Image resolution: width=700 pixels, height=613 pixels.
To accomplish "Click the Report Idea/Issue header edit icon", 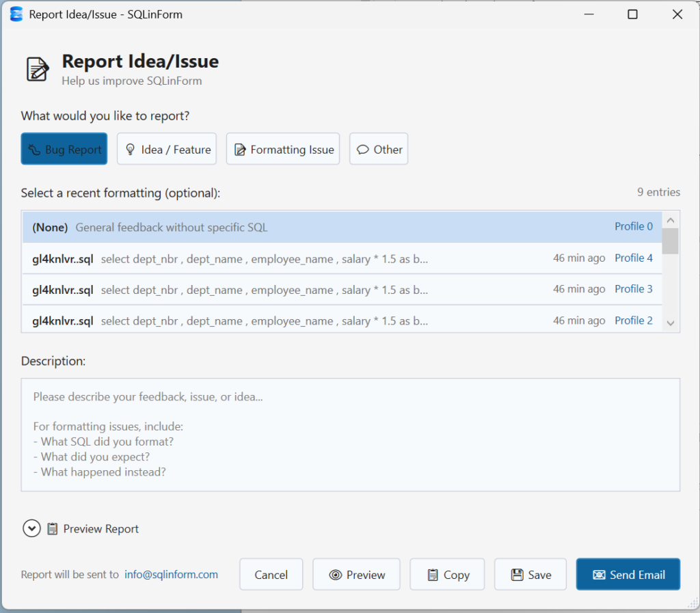I will [38, 69].
